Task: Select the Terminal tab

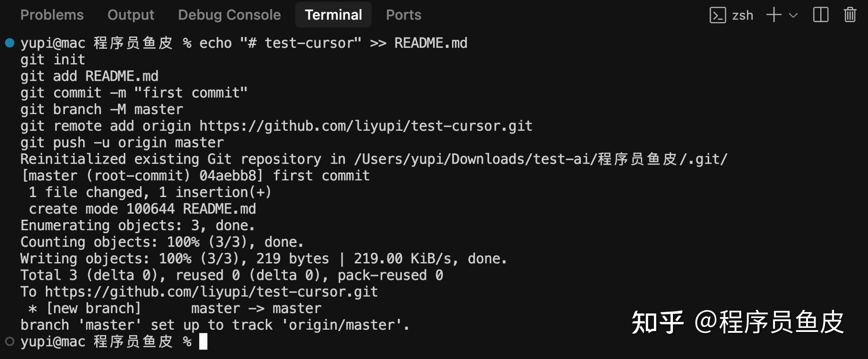Action: coord(333,15)
